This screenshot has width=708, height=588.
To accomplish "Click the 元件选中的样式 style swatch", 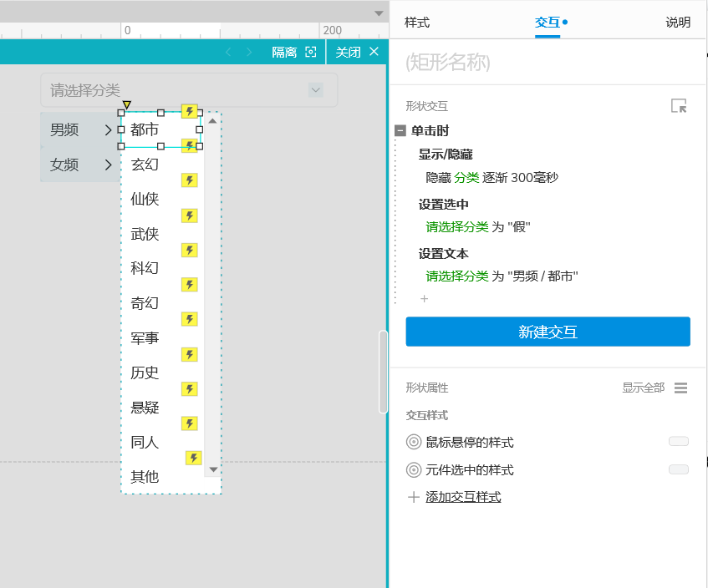I will tap(678, 469).
